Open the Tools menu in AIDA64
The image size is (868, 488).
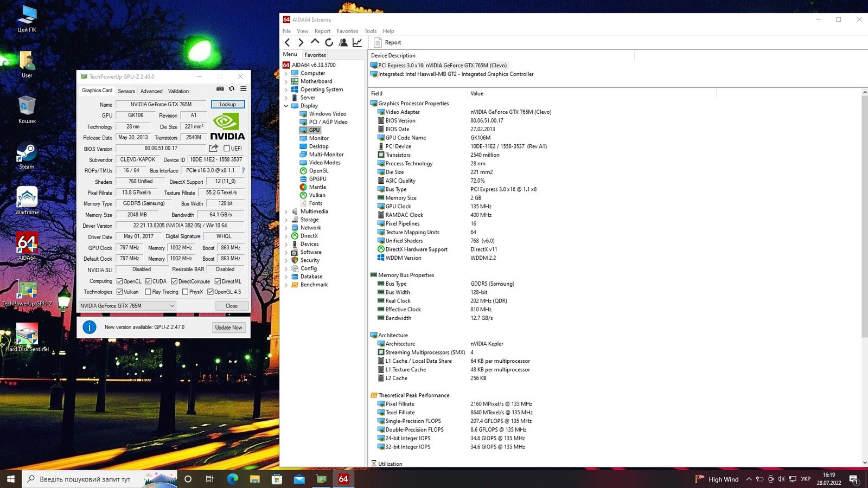(x=370, y=31)
